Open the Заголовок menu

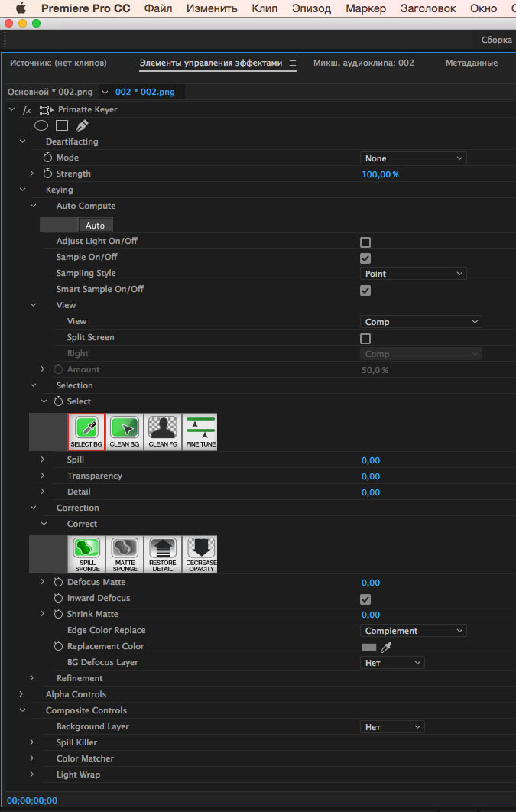pos(428,8)
